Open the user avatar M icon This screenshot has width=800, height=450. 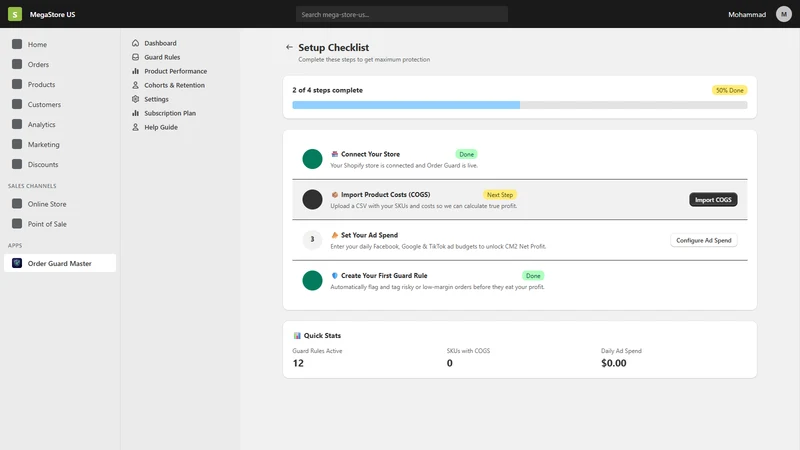(784, 14)
